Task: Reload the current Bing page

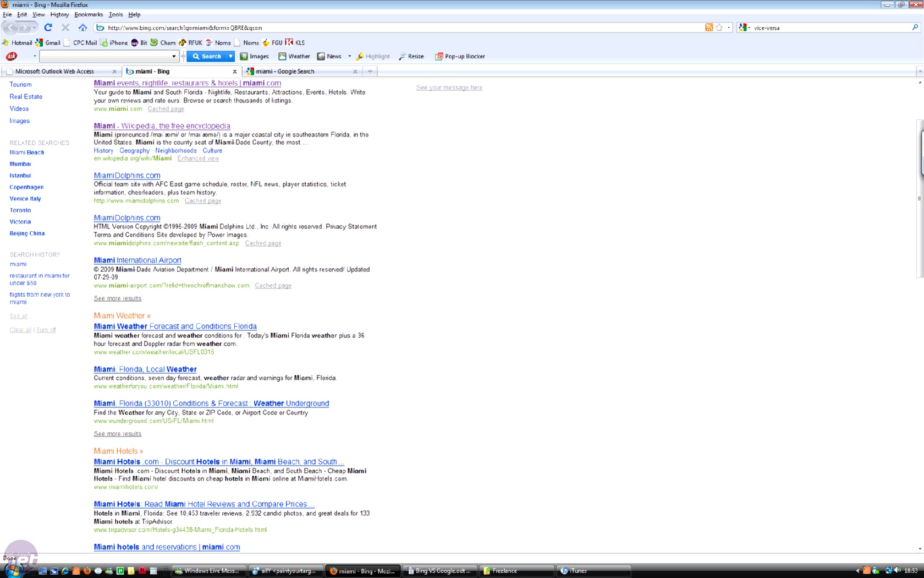Action: (48, 28)
